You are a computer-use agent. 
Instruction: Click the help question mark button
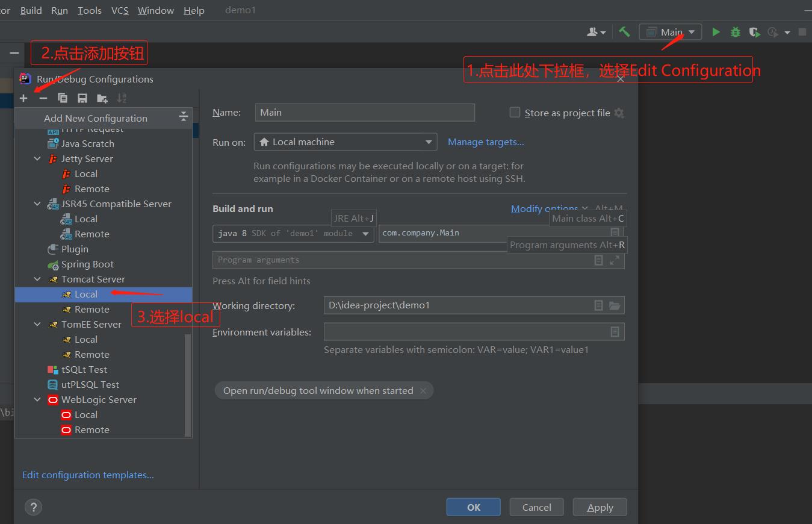tap(33, 507)
